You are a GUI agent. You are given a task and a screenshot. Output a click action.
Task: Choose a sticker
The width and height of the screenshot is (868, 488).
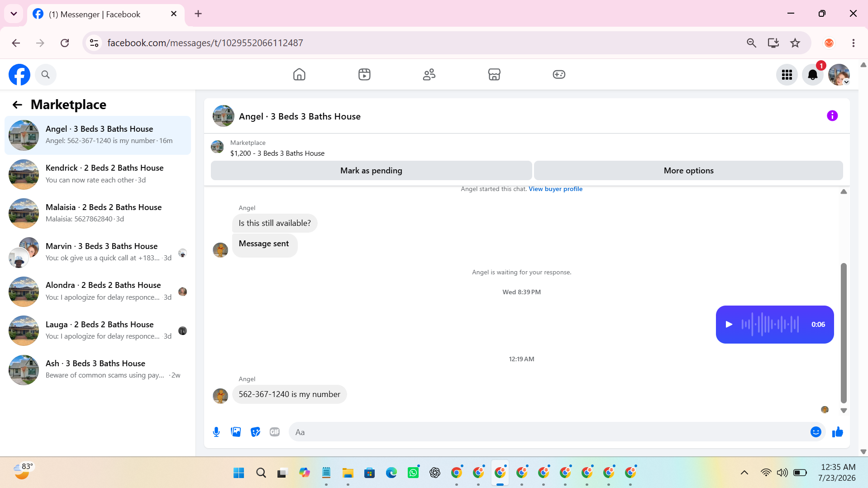coord(255,432)
